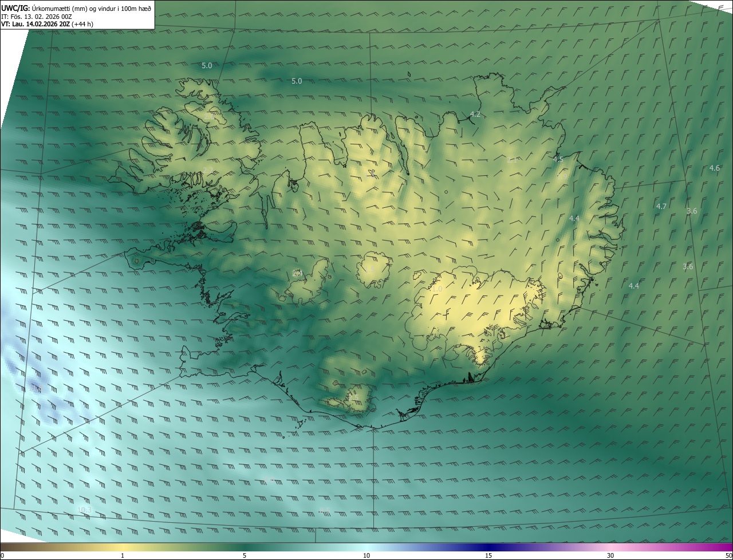
Task: Click the "4.2" value label on the map
Action: [x=475, y=115]
